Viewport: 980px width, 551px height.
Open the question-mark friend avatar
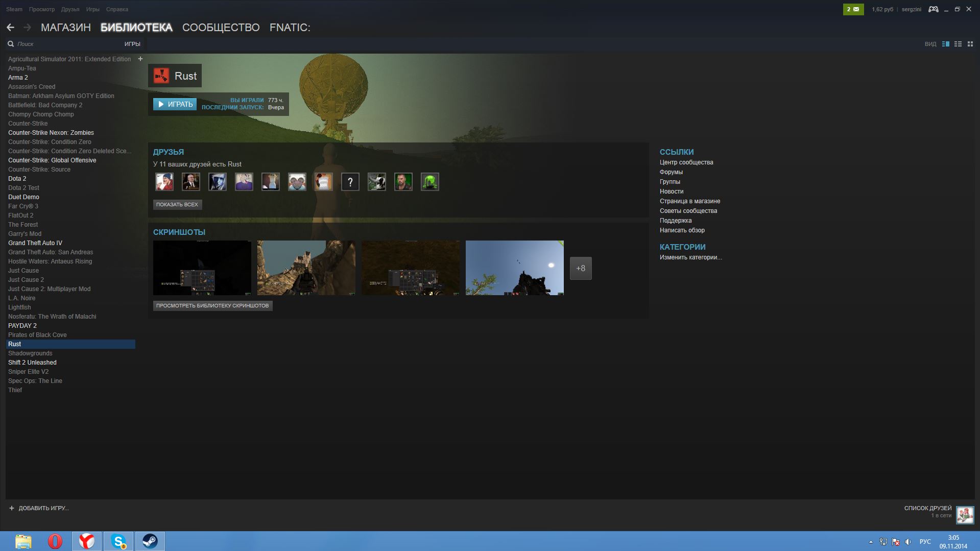[x=350, y=182]
